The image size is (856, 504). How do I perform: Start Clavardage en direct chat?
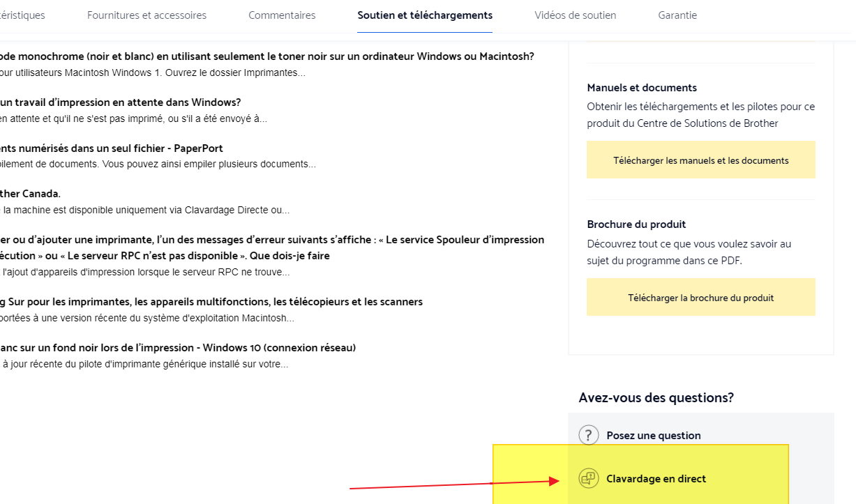point(656,479)
